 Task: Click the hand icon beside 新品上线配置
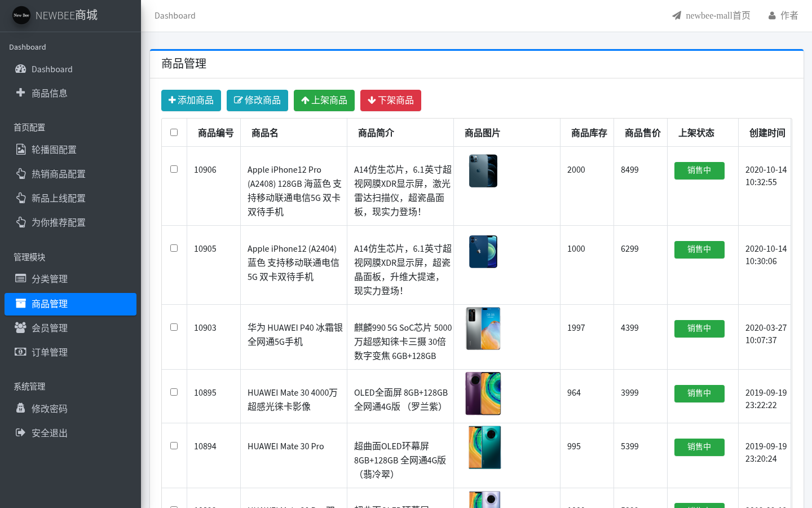[21, 198]
